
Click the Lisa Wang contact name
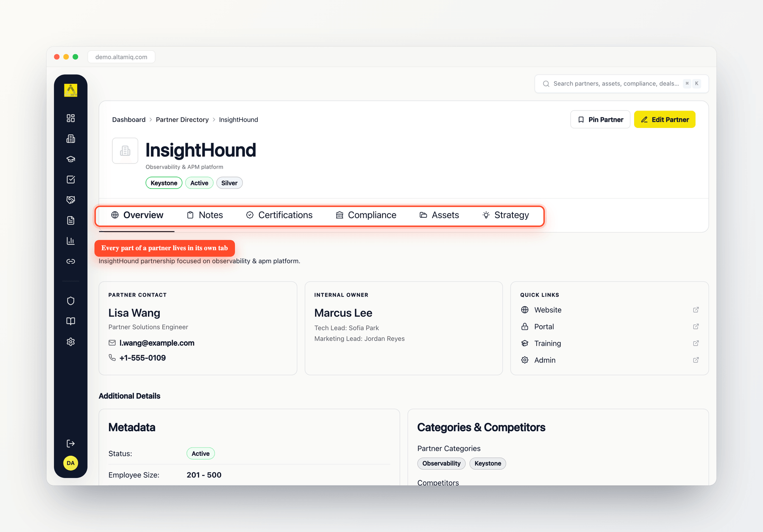(x=134, y=313)
